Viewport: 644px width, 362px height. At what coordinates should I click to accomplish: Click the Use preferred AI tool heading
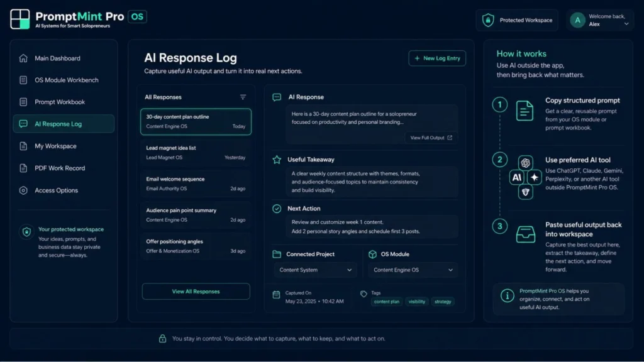pyautogui.click(x=577, y=160)
